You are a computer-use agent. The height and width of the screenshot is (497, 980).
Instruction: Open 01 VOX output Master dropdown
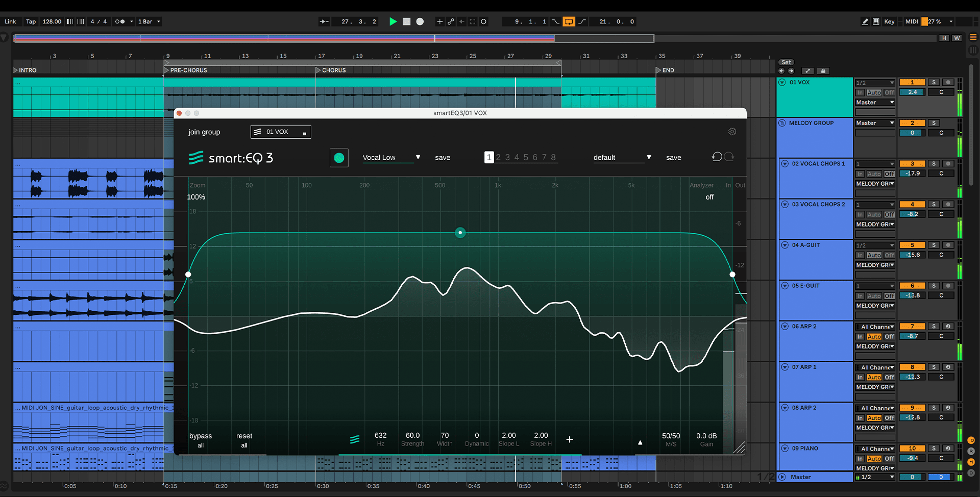[x=875, y=103]
